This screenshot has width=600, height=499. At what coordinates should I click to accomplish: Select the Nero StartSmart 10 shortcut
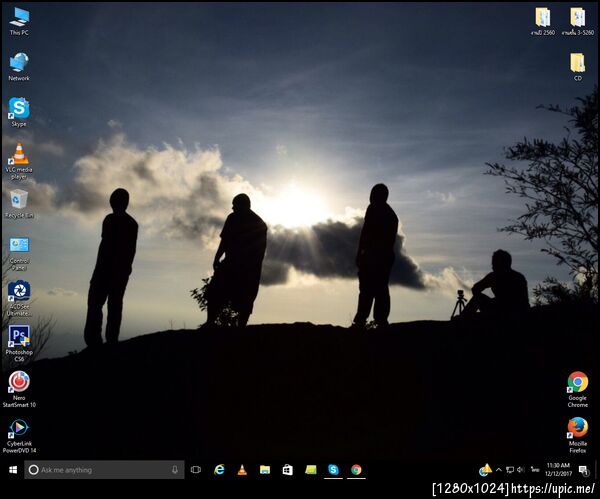[x=19, y=390]
